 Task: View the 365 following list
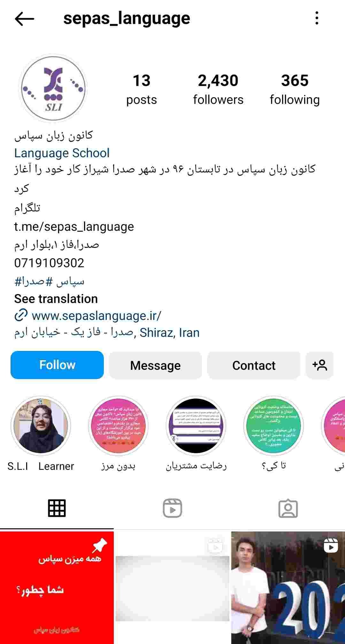(295, 89)
